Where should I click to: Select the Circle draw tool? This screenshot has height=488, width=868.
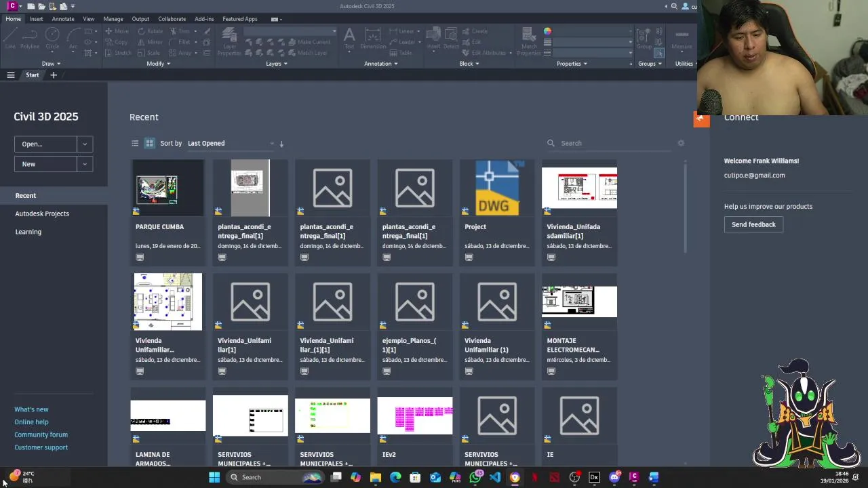(x=52, y=39)
